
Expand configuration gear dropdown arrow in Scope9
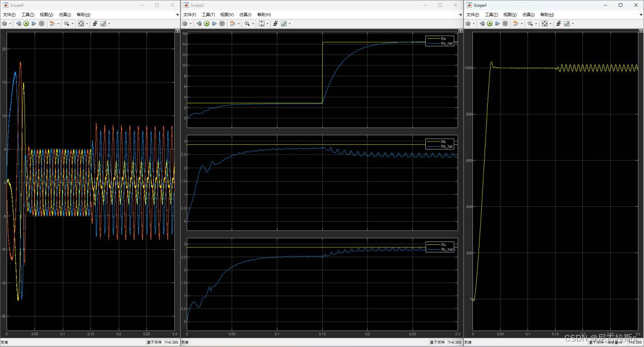click(10, 24)
